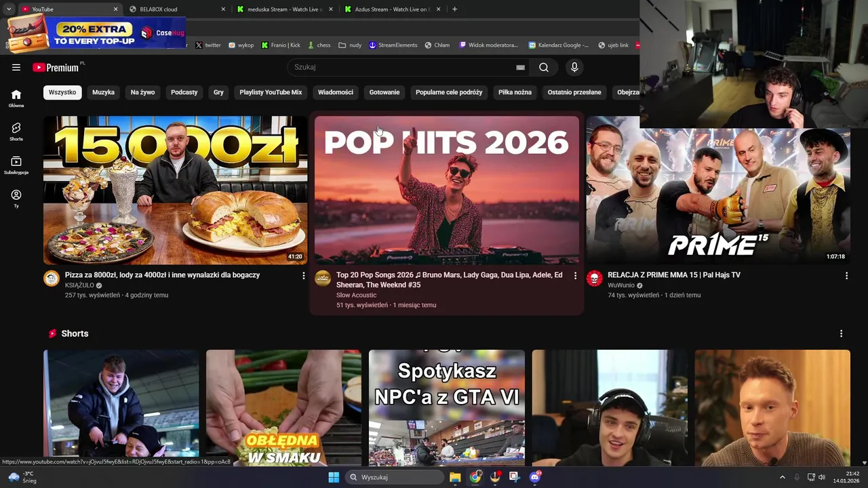868x488 pixels.
Task: Click the Slow Acoustic channel avatar
Action: coord(323,279)
